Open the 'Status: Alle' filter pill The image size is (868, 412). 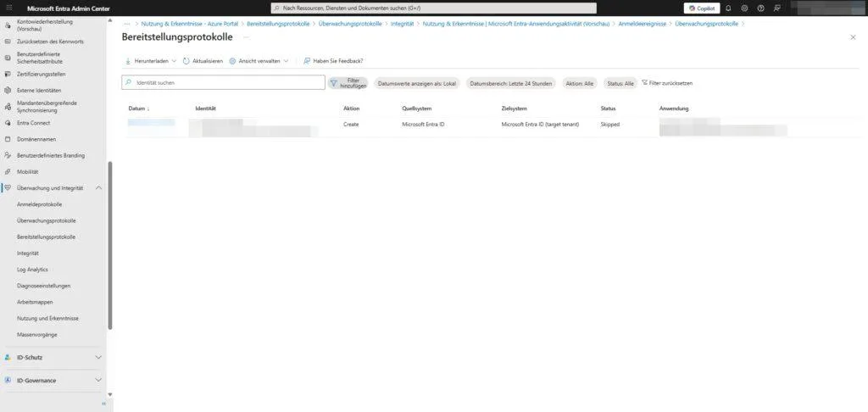(x=619, y=83)
